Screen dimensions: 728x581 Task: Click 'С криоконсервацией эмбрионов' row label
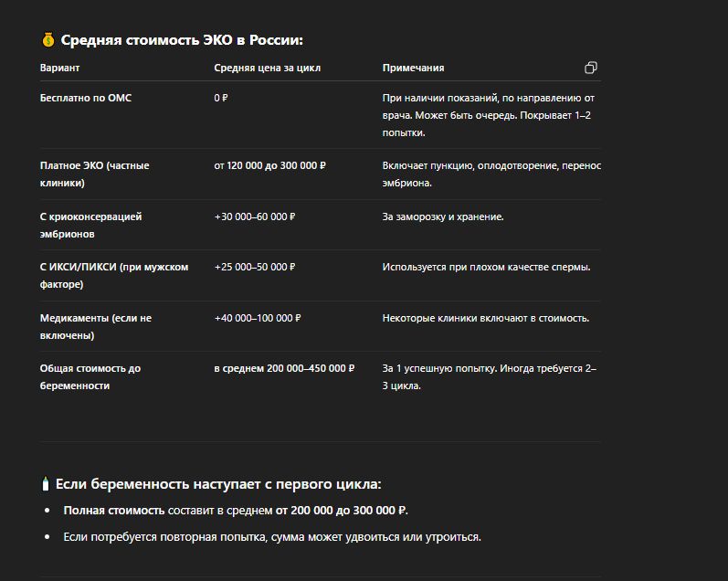point(91,226)
